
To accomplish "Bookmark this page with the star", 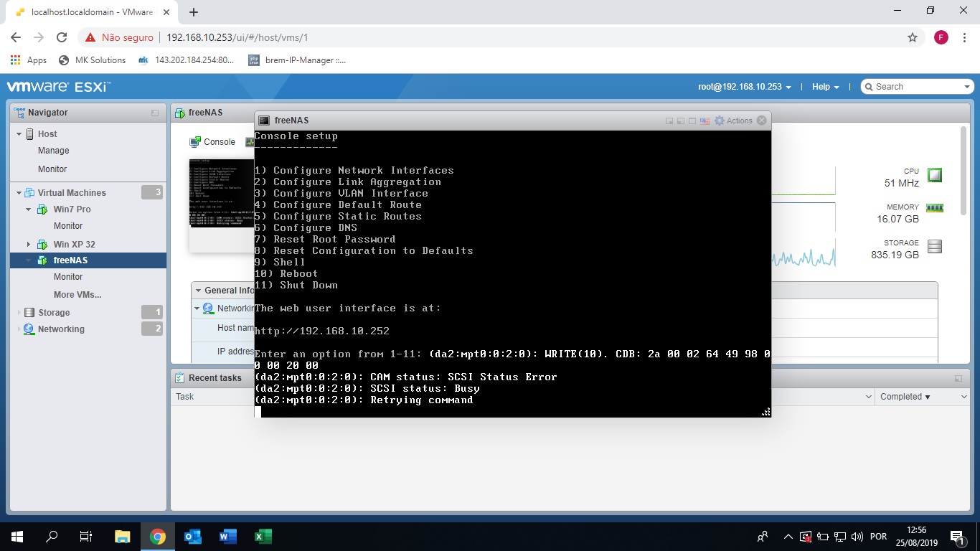I will (x=913, y=37).
